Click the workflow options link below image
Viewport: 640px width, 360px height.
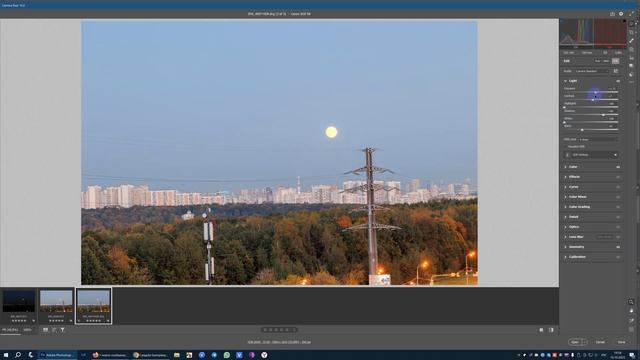click(x=279, y=342)
